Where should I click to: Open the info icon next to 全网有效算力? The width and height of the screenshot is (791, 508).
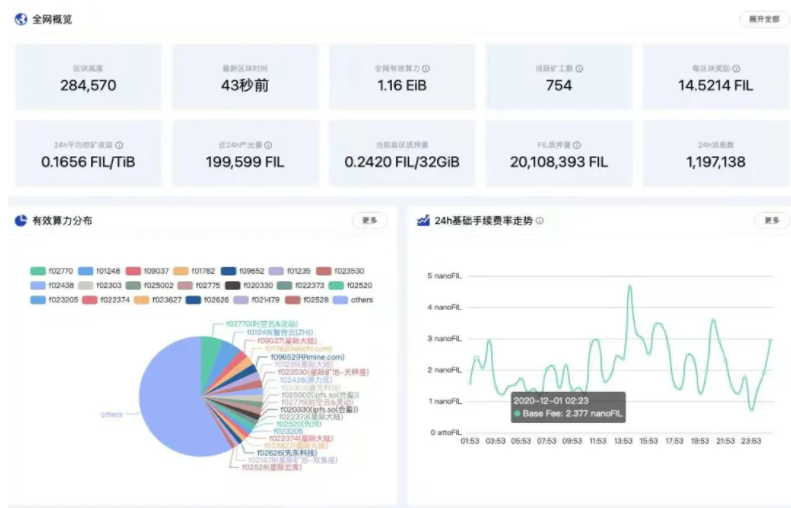tap(426, 69)
